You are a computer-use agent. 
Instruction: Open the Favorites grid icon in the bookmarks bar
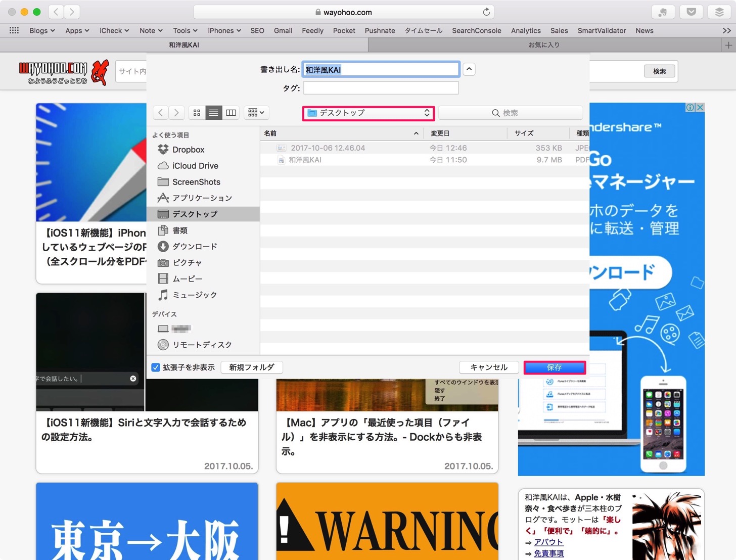(14, 30)
